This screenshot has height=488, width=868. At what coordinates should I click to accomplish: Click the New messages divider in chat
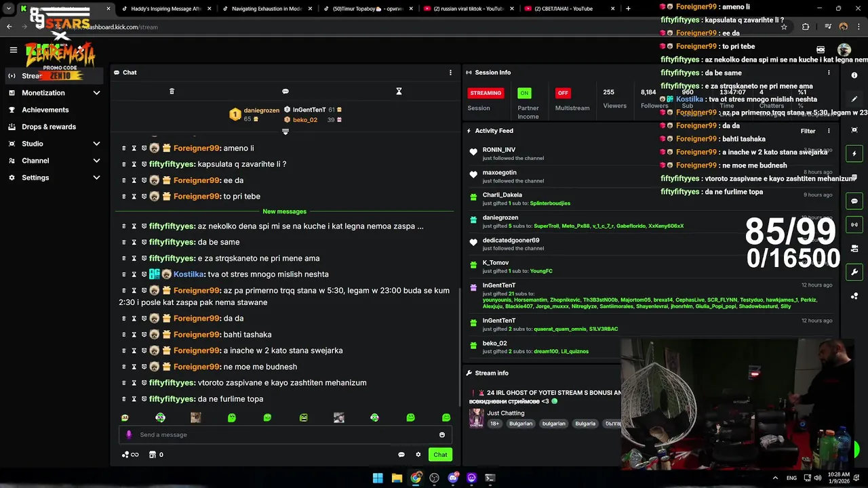click(x=285, y=211)
